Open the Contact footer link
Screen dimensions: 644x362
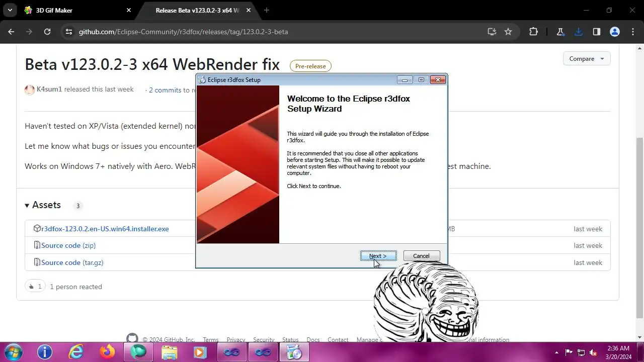pos(338,340)
